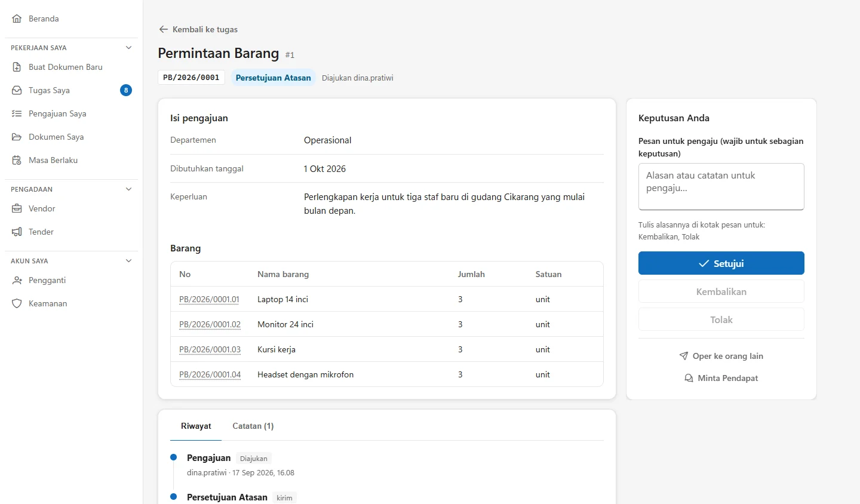Screen dimensions: 860x504
Task: Open the Catatan (1) tab
Action: (x=253, y=426)
